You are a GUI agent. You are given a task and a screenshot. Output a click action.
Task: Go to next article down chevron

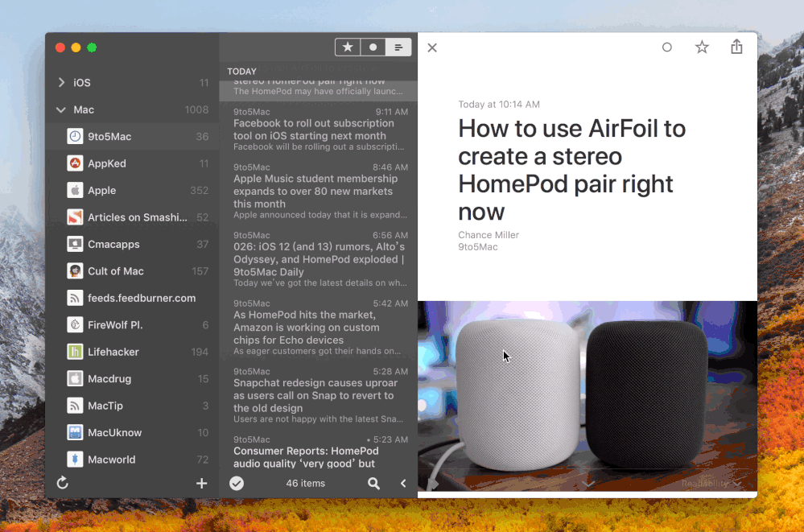[x=588, y=483]
